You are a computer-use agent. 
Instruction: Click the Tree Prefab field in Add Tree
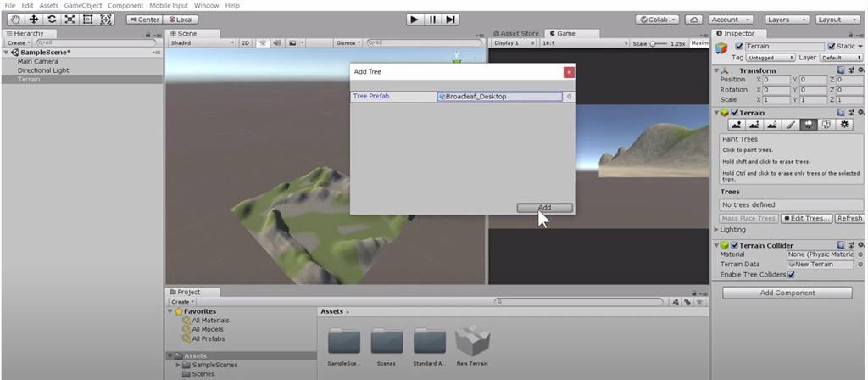click(499, 97)
